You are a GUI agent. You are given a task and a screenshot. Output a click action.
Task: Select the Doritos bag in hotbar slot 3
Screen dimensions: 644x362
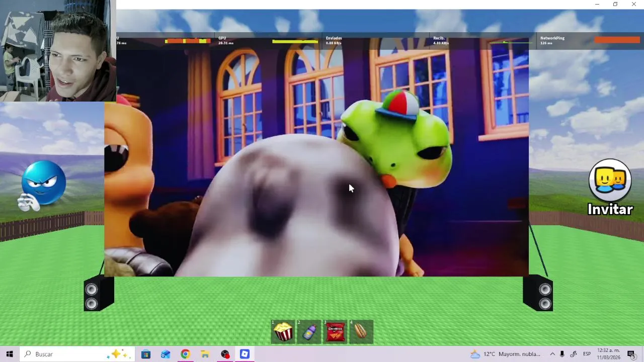coord(335,332)
